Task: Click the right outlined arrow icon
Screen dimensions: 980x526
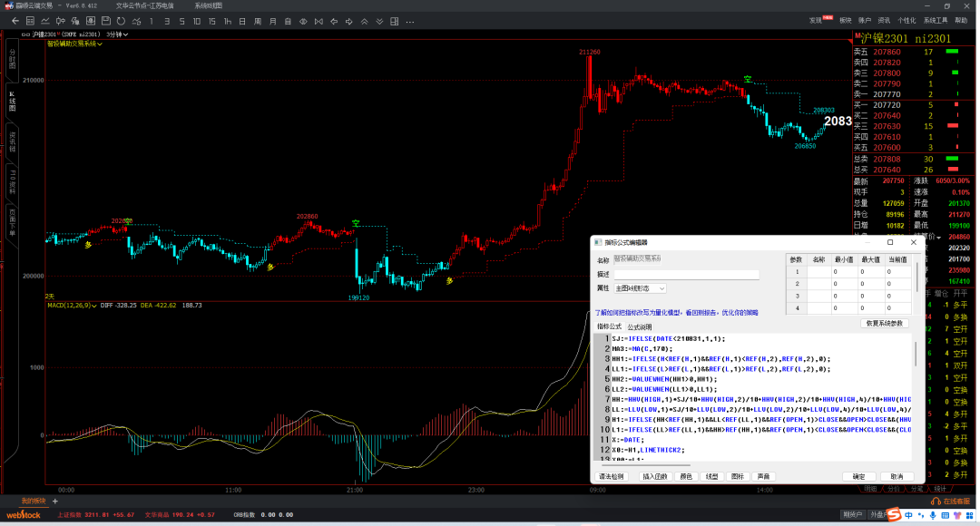Action: (x=348, y=21)
